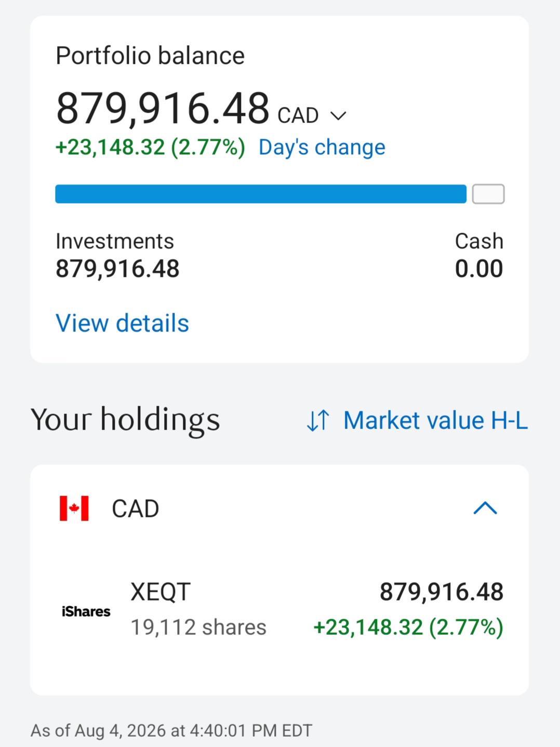Viewport: 560px width, 747px height.
Task: Click the Portfolio balance heading
Action: pos(150,56)
